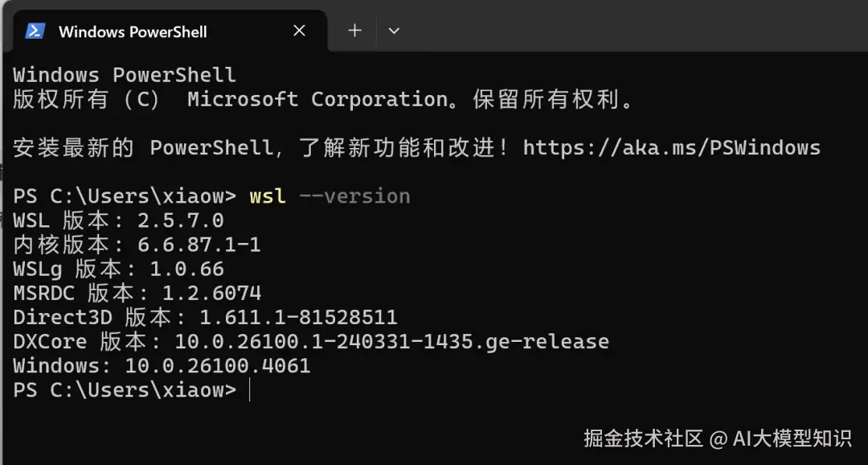Click the Microsoft Corporation copyright line
The width and height of the screenshot is (868, 465).
[323, 100]
